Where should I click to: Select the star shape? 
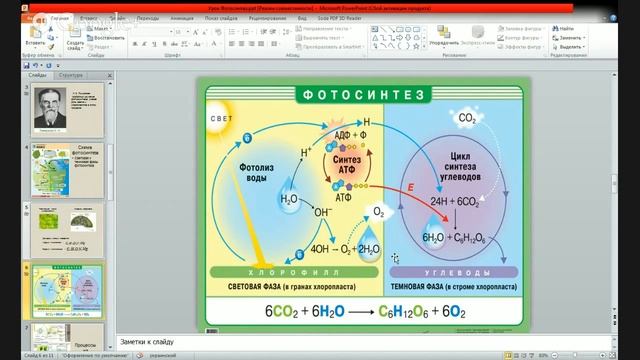point(416,47)
